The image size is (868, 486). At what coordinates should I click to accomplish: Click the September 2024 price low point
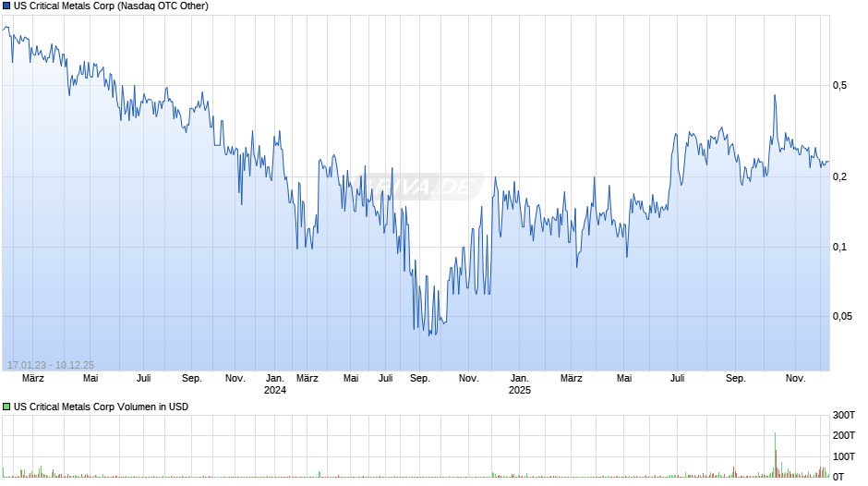[x=430, y=334]
